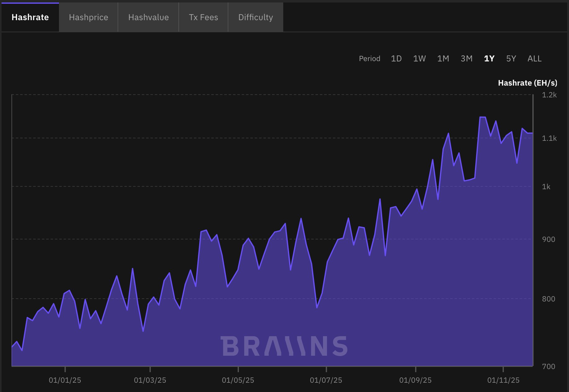This screenshot has height=392, width=569.
Task: Select the 1M period option
Action: click(x=443, y=59)
